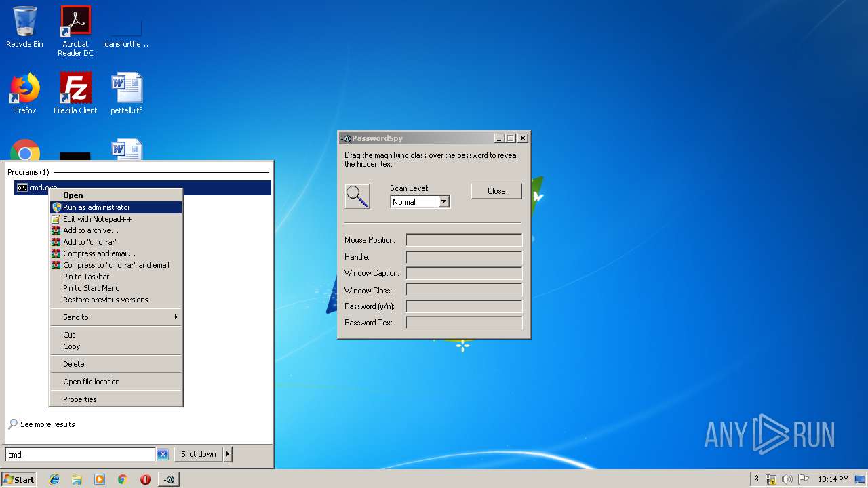Click the Opera icon in the taskbar
The width and height of the screenshot is (868, 488).
[x=145, y=479]
